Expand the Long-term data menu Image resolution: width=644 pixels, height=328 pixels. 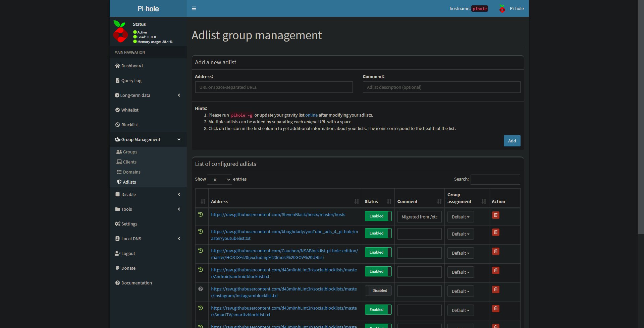(148, 95)
